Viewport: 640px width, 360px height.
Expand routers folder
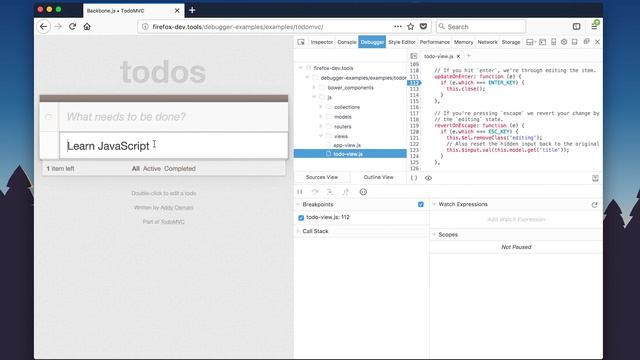pyautogui.click(x=321, y=127)
